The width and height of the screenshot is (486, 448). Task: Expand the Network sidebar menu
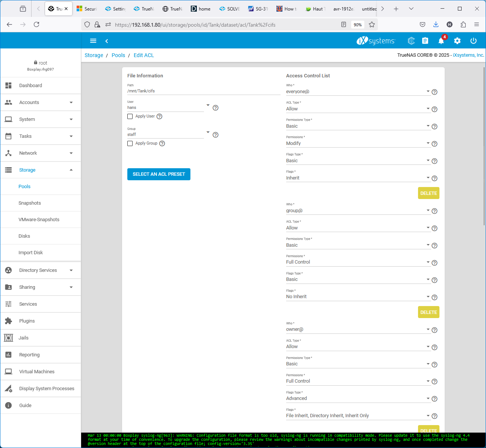[41, 153]
